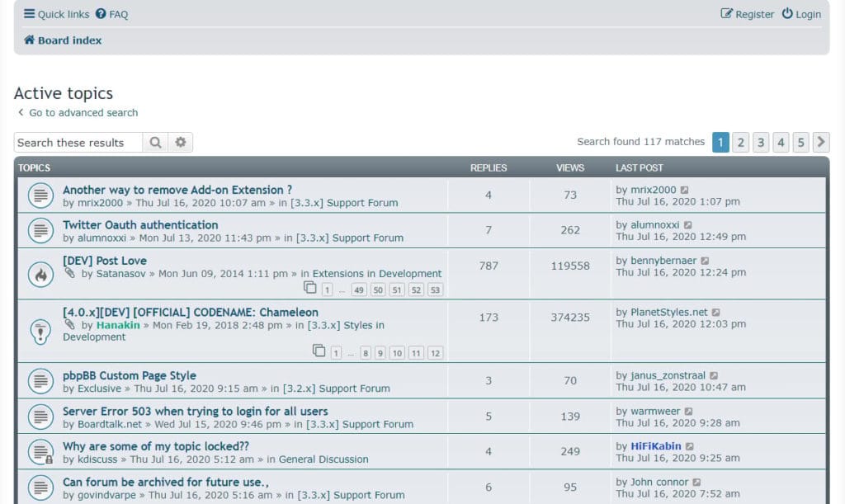Click the search magnifier icon
This screenshot has width=845, height=504.
pyautogui.click(x=155, y=142)
